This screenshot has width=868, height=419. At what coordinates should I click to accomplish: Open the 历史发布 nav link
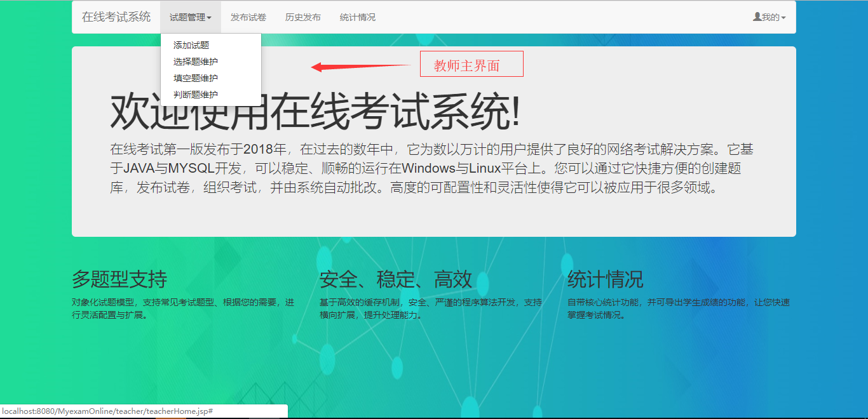pos(303,17)
